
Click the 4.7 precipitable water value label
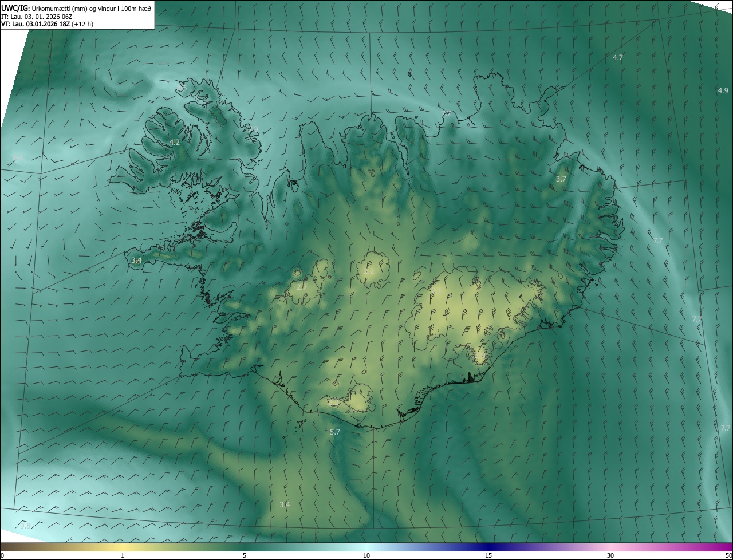tap(618, 57)
